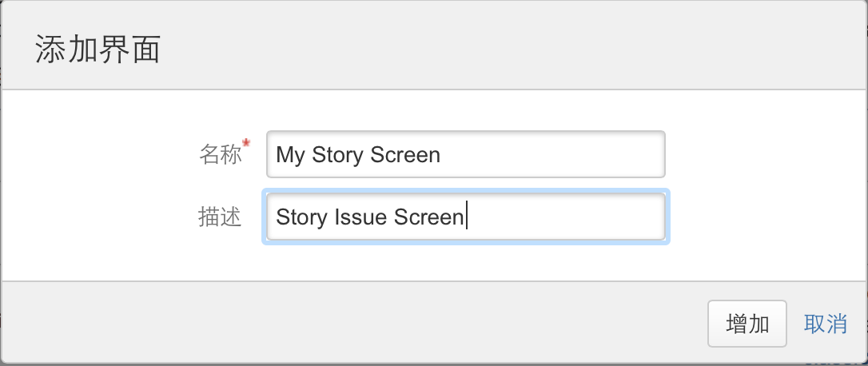Click empty space after "Story Issue Screen"
The width and height of the screenshot is (868, 366).
click(x=567, y=217)
